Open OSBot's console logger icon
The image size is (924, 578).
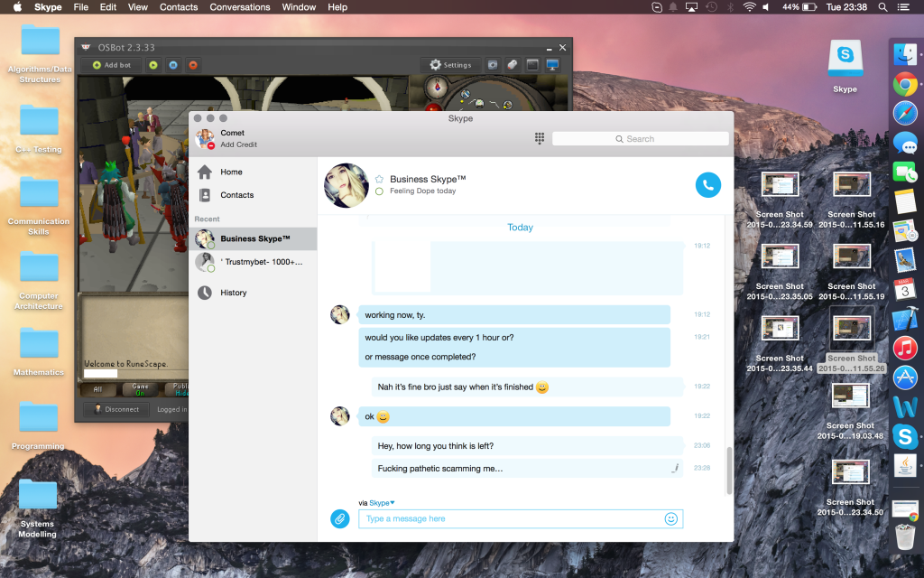tap(532, 65)
